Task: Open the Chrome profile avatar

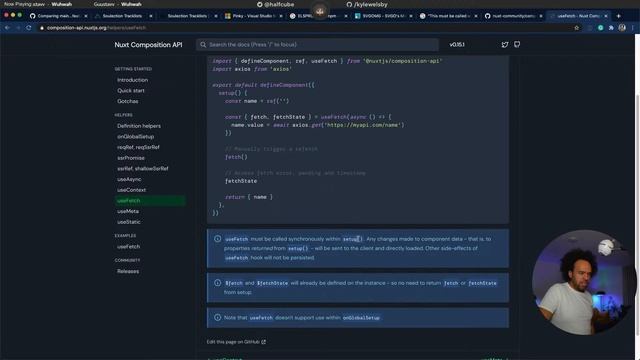Action: (x=622, y=28)
